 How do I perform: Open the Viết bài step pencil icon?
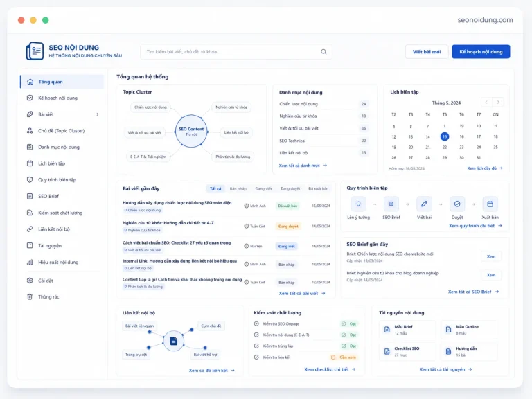pos(424,204)
